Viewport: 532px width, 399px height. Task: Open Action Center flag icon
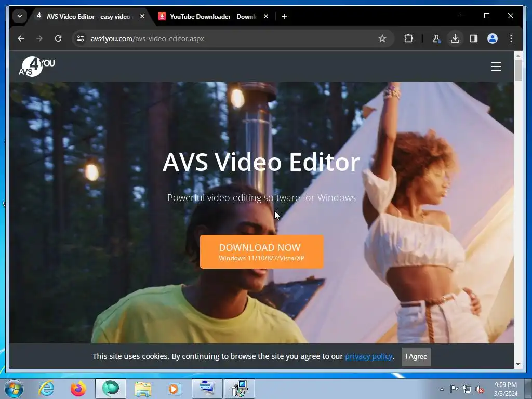point(454,389)
